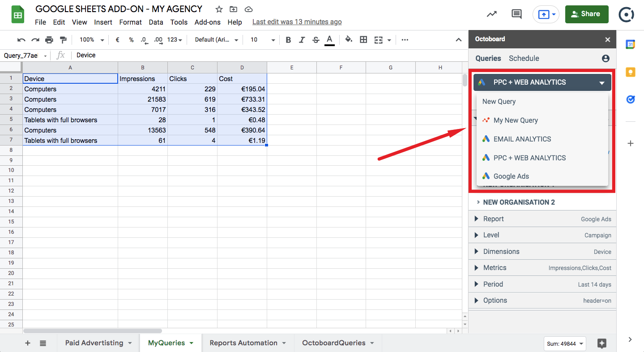Click the Print icon in toolbar
The width and height of the screenshot is (644, 352).
pos(49,40)
